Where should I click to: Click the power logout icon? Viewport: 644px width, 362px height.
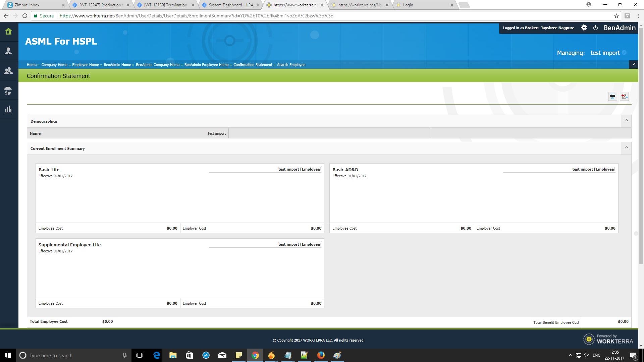coord(595,28)
